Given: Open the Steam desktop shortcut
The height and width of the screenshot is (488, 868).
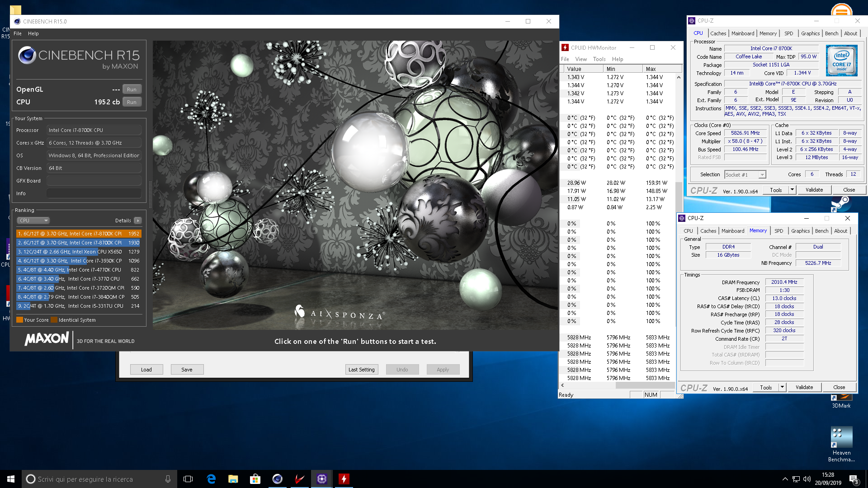Looking at the screenshot, I should click(840, 204).
